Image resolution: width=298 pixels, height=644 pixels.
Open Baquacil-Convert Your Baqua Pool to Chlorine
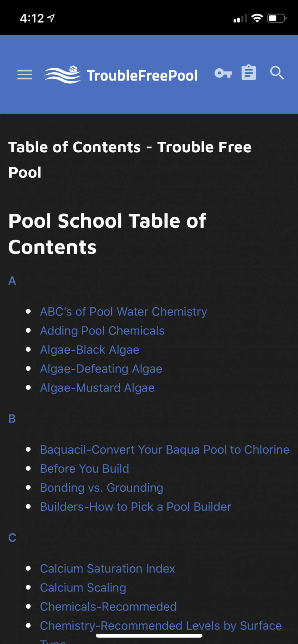164,450
